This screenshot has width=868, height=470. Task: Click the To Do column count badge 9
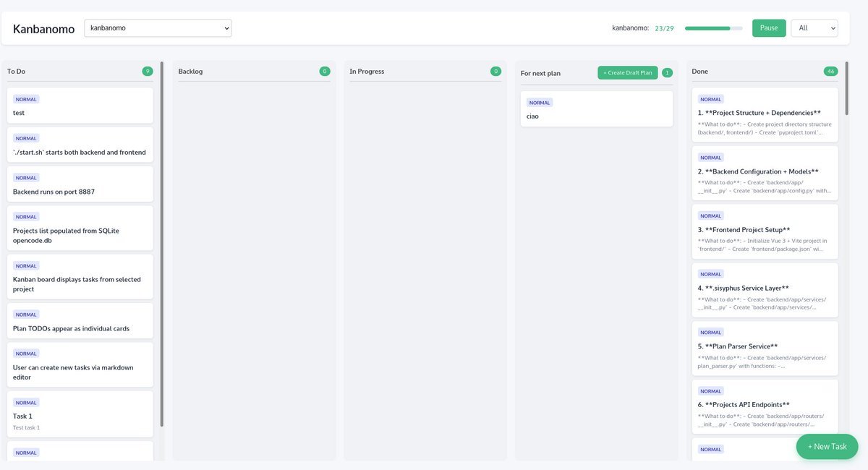point(148,71)
